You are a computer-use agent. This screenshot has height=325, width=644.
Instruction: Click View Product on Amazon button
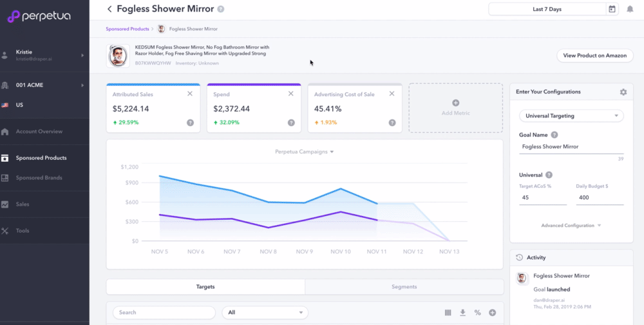tap(594, 55)
